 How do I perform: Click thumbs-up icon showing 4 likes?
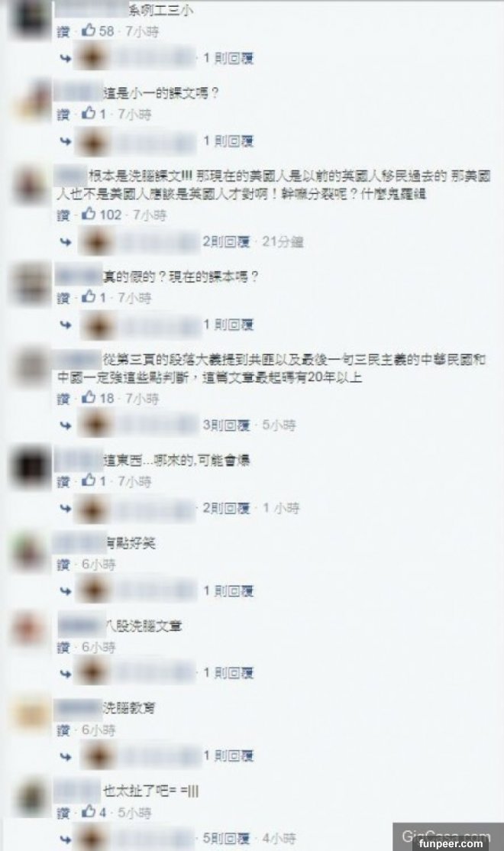pyautogui.click(x=89, y=812)
